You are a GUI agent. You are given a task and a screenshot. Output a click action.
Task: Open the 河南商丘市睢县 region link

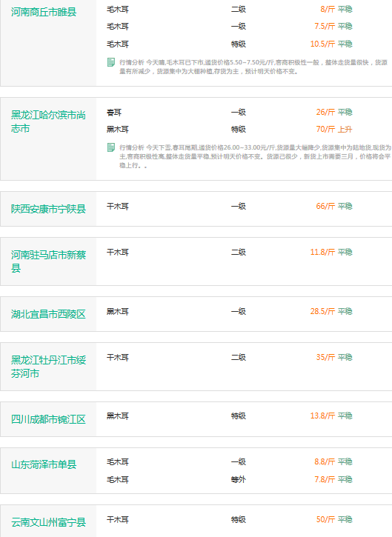click(44, 12)
